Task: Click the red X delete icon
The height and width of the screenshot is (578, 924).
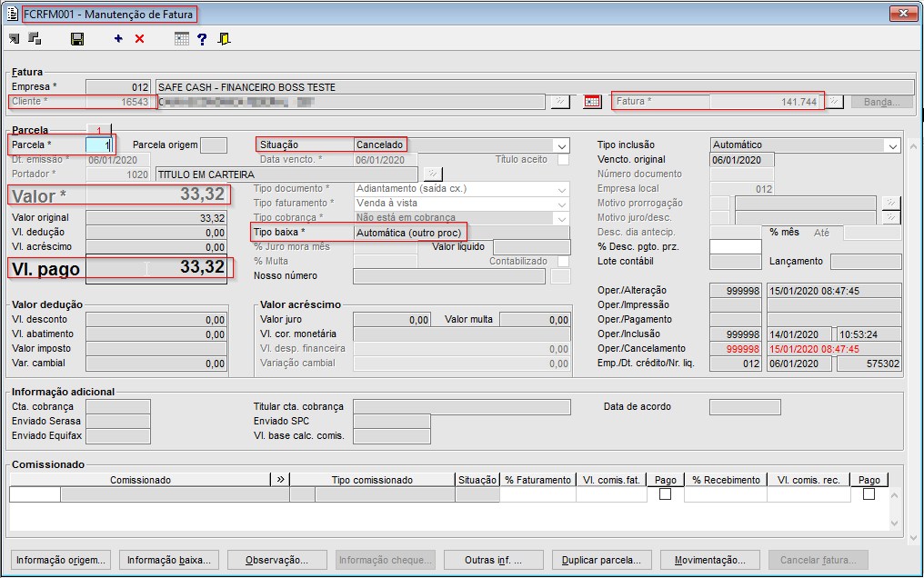Action: [139, 39]
